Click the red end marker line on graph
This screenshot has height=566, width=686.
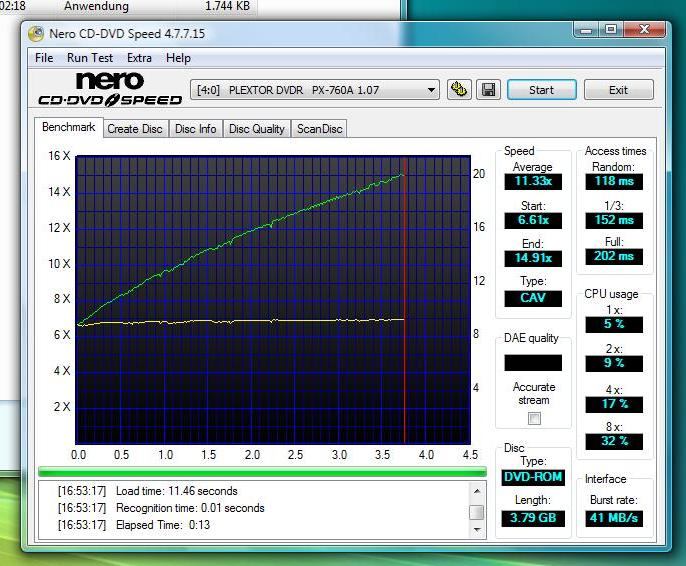405,300
